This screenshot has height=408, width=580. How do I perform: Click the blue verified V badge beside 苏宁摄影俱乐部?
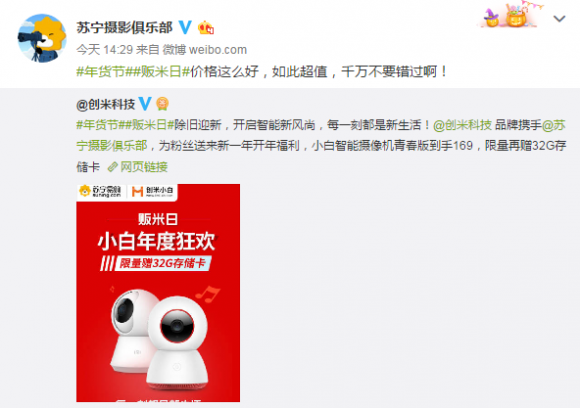pyautogui.click(x=185, y=27)
